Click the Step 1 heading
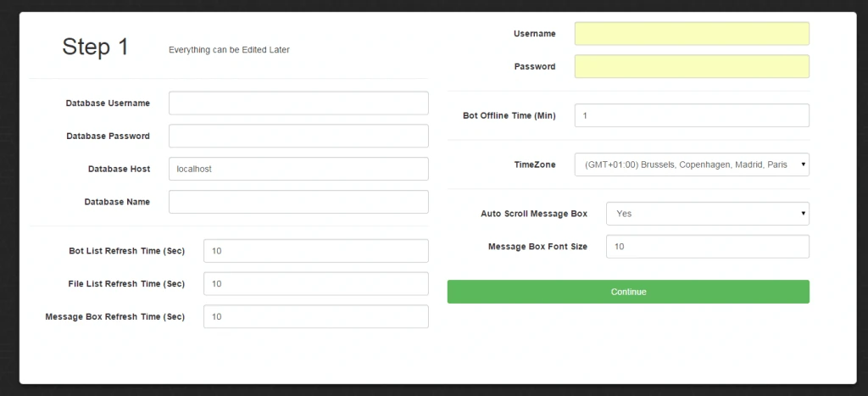This screenshot has height=396, width=868. [x=95, y=47]
